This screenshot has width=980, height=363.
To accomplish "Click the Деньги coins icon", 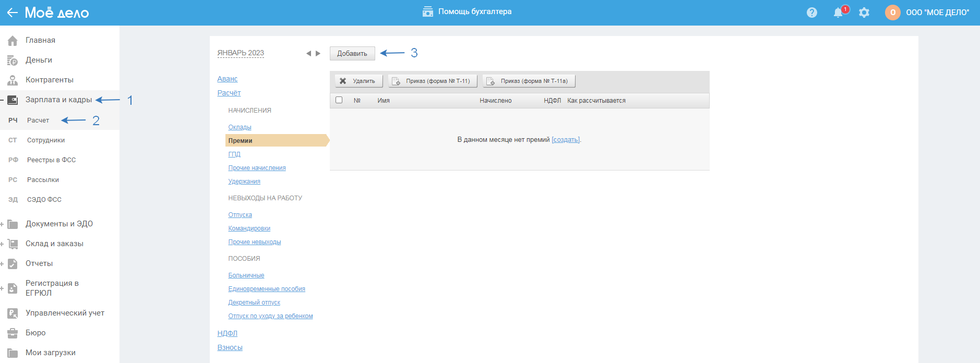I will (13, 60).
